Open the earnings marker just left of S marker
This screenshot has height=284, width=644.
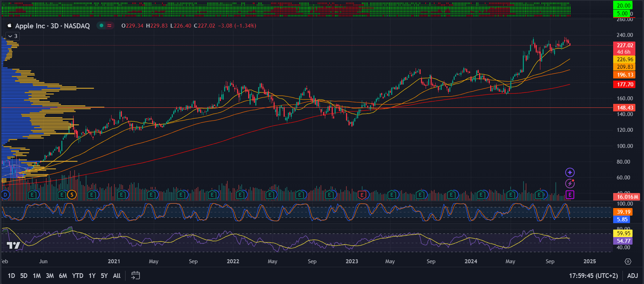(x=62, y=195)
